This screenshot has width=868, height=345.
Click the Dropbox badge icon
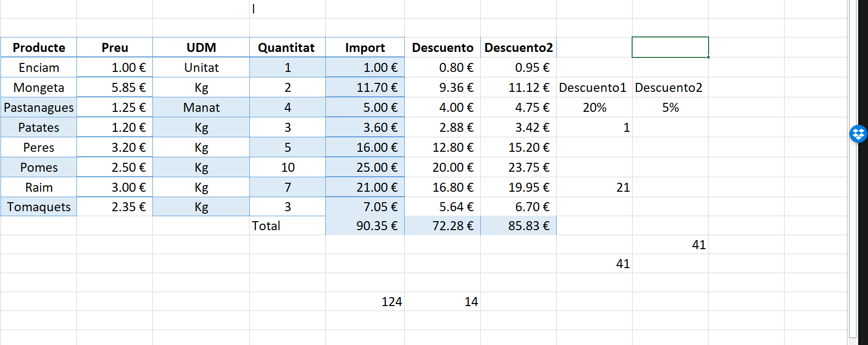859,134
